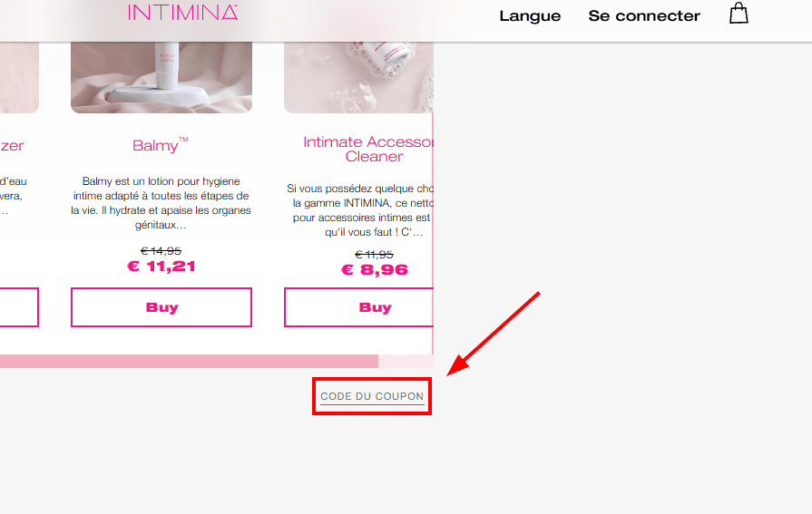The height and width of the screenshot is (514, 812).
Task: Click Buy button under Balmy
Action: pyautogui.click(x=161, y=307)
